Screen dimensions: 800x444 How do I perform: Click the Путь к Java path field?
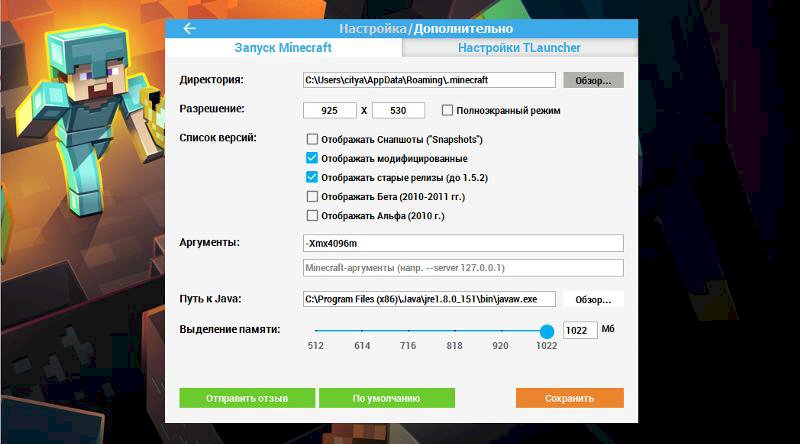[429, 299]
